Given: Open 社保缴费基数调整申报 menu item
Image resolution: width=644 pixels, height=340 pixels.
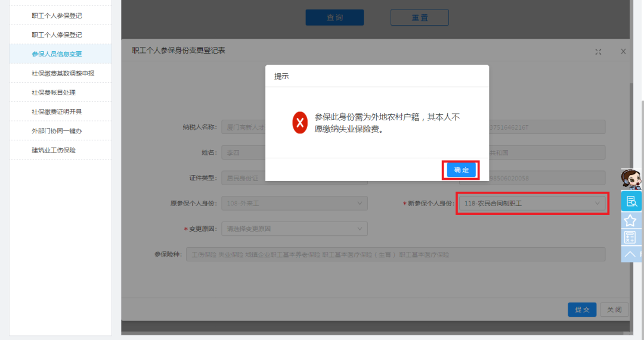Looking at the screenshot, I should point(63,73).
